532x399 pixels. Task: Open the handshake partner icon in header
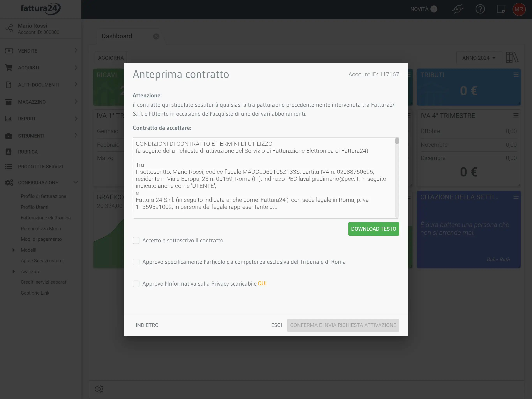click(457, 9)
